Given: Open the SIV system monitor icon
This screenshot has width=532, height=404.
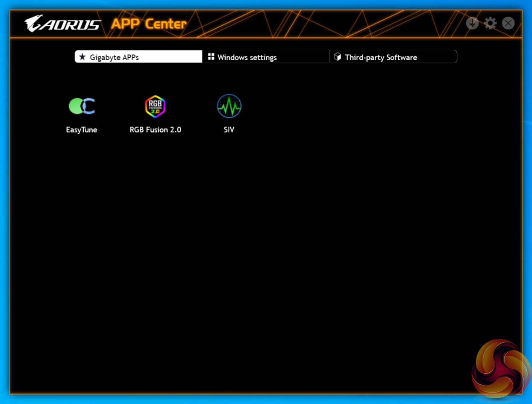Looking at the screenshot, I should pyautogui.click(x=229, y=106).
